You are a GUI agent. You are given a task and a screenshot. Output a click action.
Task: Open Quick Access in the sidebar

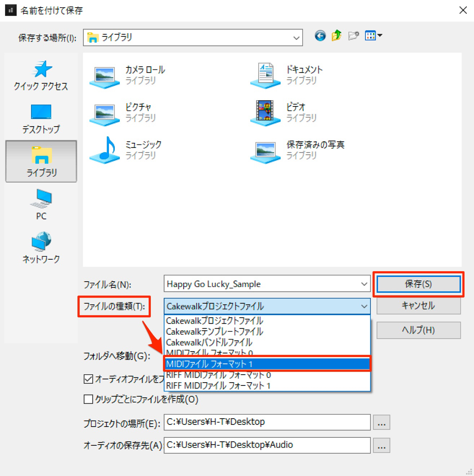tap(41, 76)
